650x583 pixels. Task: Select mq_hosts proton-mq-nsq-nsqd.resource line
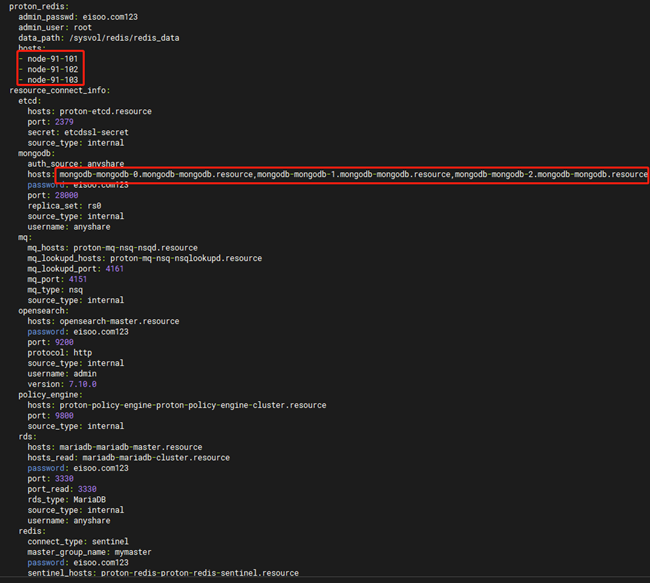(112, 248)
